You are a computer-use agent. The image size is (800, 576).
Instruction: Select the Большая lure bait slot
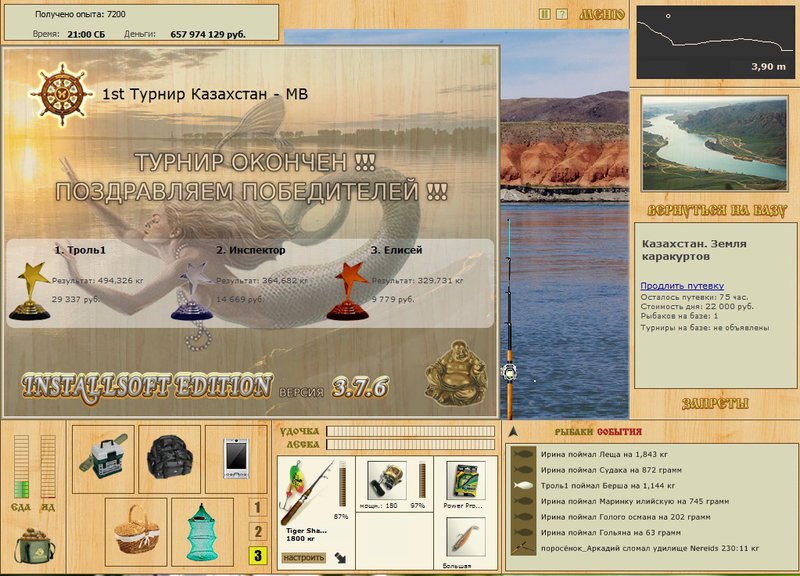465,538
